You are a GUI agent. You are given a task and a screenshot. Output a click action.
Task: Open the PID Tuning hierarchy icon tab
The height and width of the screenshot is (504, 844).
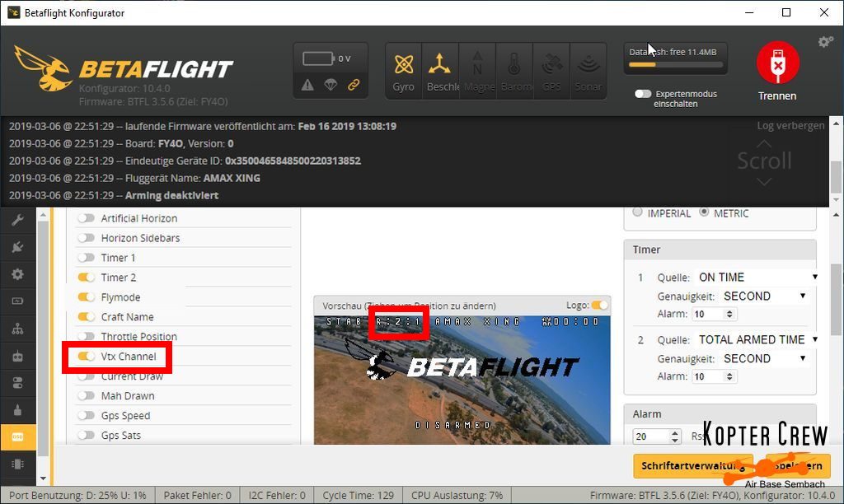tap(18, 329)
